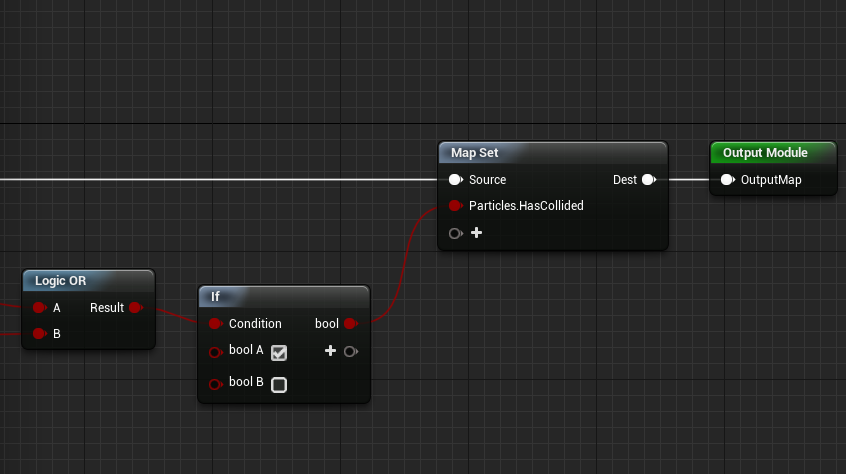Select the Map Set node header
The image size is (846, 474).
pyautogui.click(x=553, y=153)
